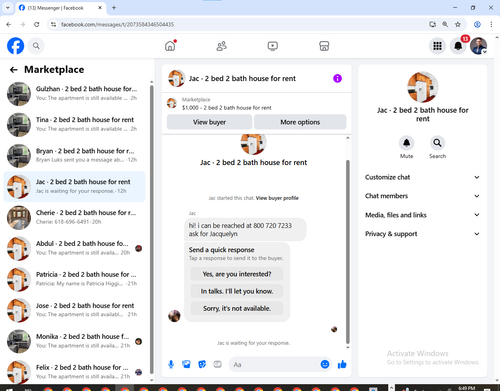Expand Media, files and links section
500x391 pixels.
tap(422, 215)
